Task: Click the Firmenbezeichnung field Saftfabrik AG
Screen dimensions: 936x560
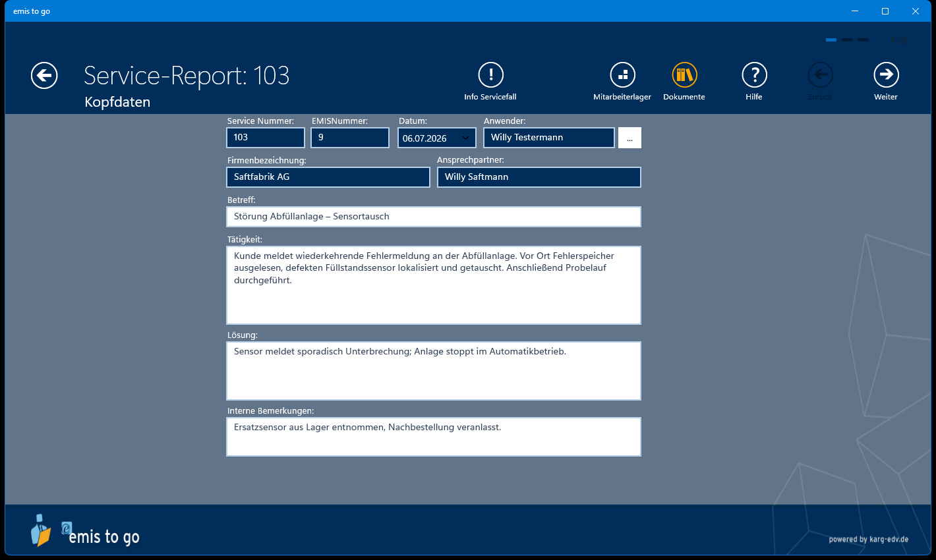Action: click(x=328, y=177)
